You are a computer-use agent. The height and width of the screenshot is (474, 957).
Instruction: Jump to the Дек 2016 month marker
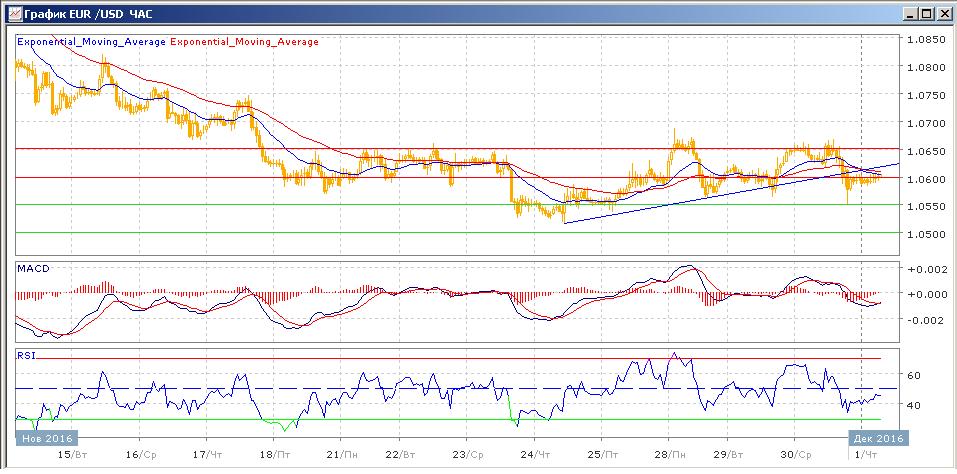coord(877,438)
